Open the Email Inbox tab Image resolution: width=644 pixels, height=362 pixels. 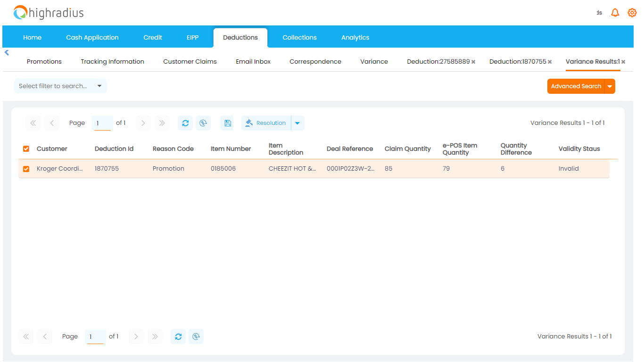253,61
